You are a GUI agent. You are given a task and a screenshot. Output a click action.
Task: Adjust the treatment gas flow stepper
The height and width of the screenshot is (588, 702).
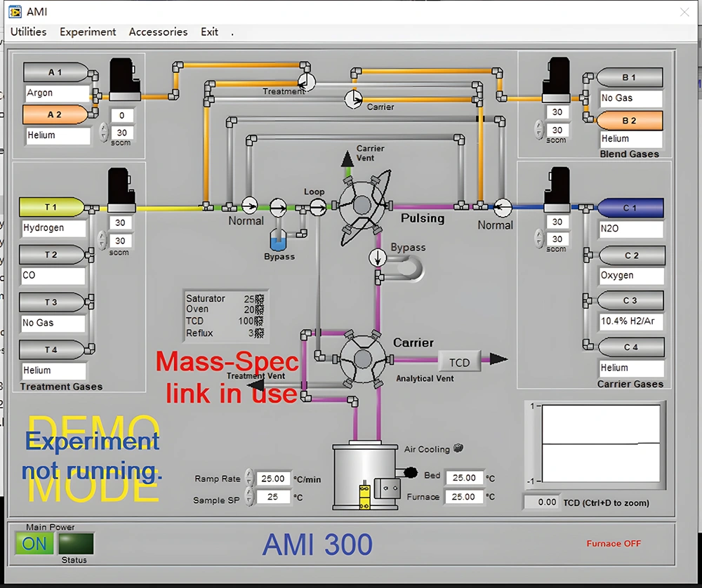[x=103, y=240]
